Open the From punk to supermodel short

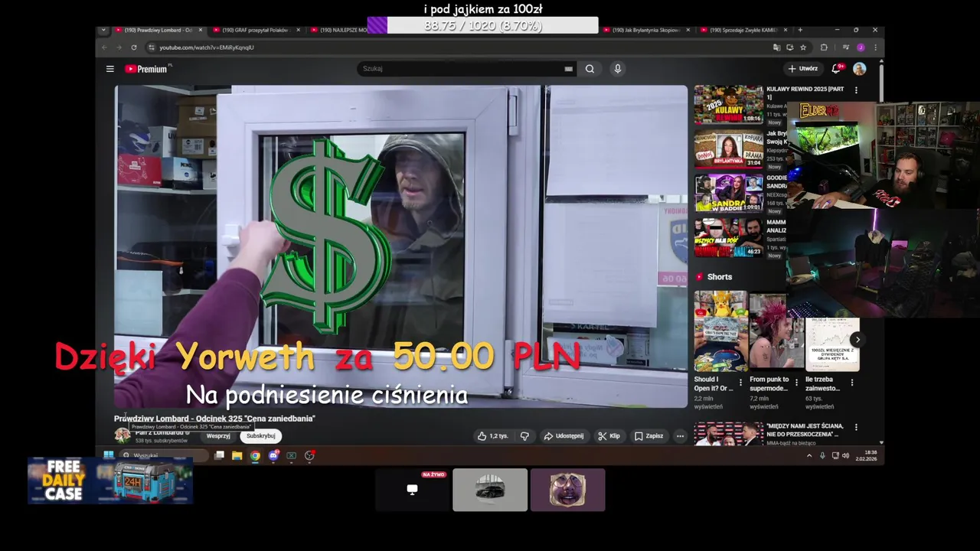776,331
